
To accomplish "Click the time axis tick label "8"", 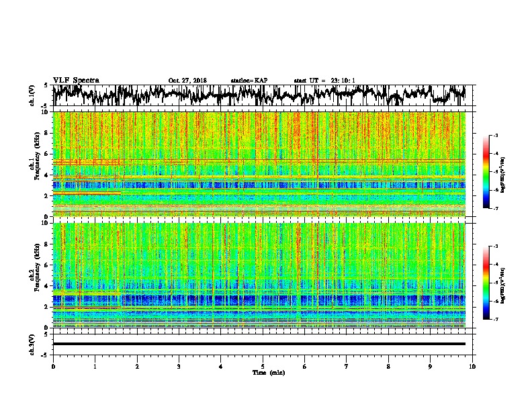I will pyautogui.click(x=388, y=367).
